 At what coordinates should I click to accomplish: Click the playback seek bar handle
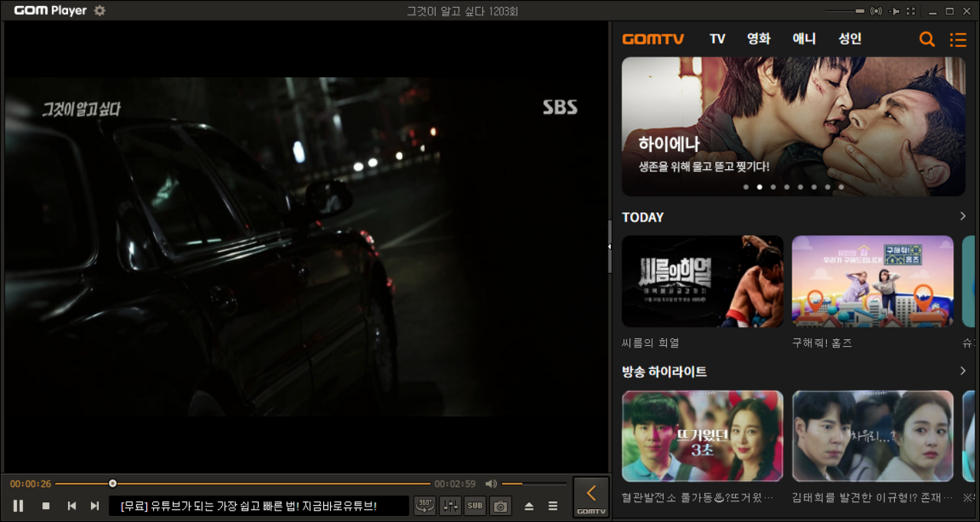click(113, 484)
